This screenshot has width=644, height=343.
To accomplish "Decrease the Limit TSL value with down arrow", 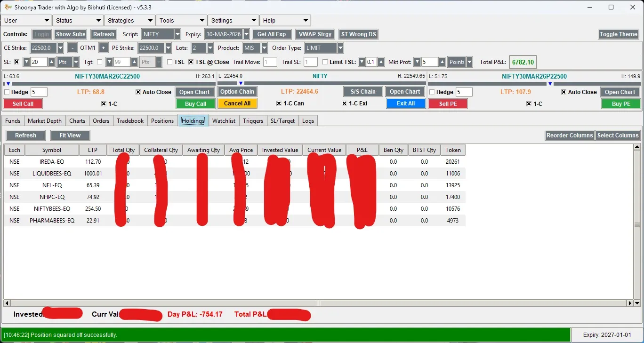I will (x=362, y=62).
